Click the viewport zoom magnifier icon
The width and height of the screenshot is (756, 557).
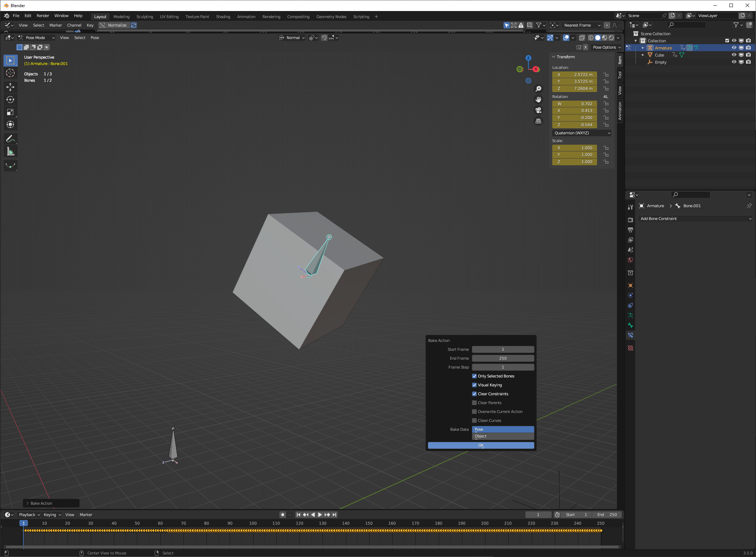tap(538, 89)
